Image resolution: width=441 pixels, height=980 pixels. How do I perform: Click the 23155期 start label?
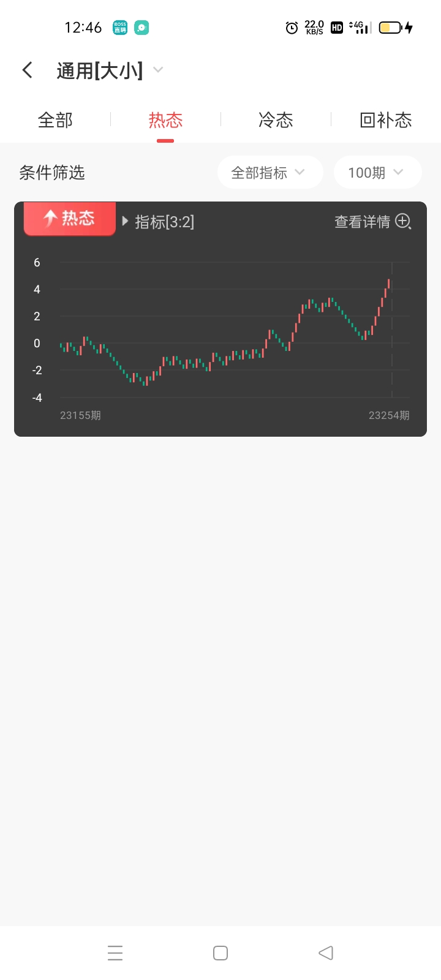[x=80, y=415]
